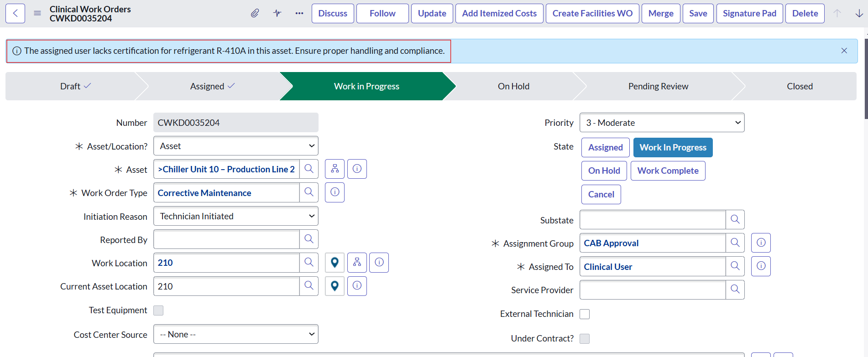The height and width of the screenshot is (357, 868).
Task: Go to previous record with up arrow
Action: [x=837, y=13]
